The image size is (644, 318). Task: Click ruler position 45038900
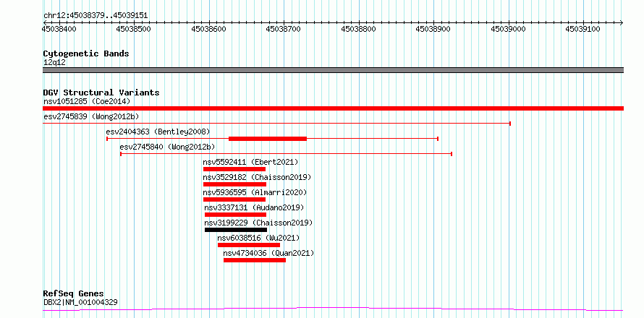[433, 29]
